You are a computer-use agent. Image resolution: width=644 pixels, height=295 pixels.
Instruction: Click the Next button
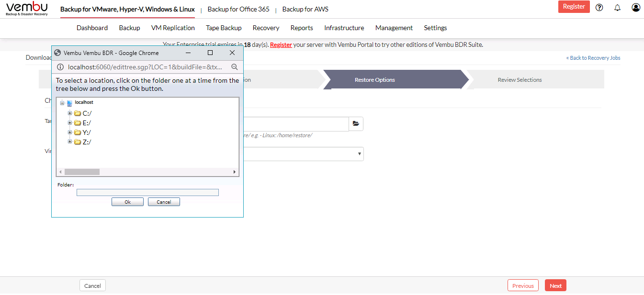coord(555,285)
